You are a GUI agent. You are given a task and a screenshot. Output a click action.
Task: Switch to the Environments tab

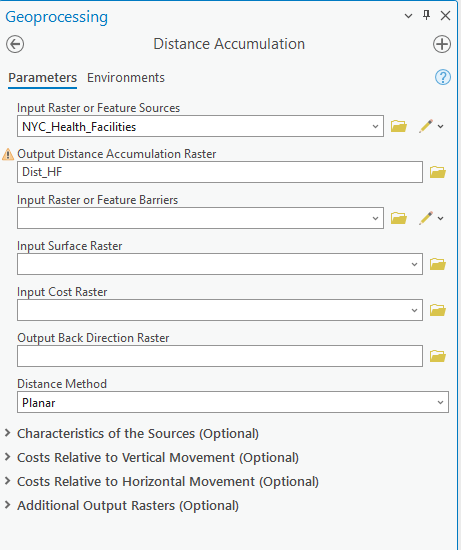click(126, 78)
